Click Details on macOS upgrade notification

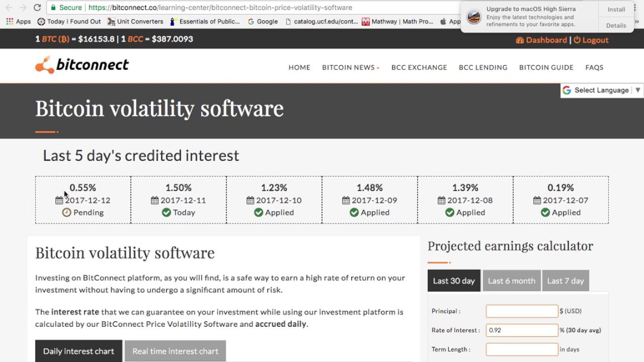[616, 26]
